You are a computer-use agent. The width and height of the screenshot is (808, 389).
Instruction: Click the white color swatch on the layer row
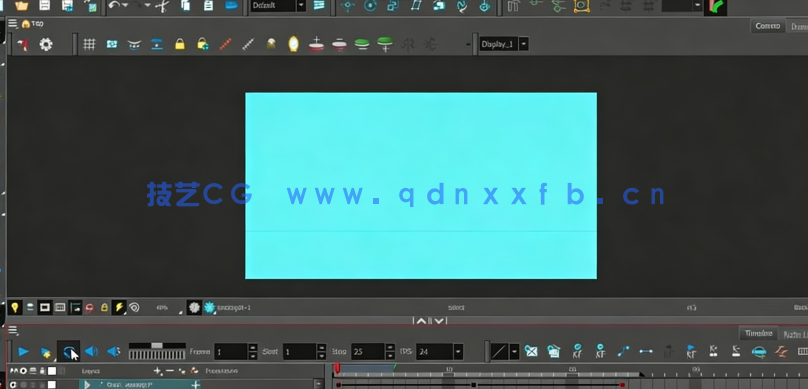click(x=52, y=385)
